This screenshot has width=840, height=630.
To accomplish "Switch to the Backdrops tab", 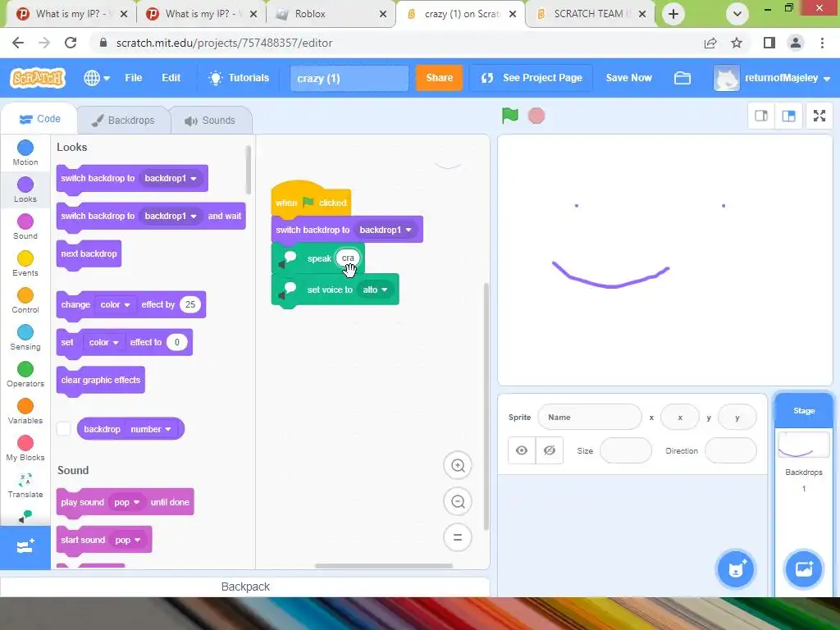I will coord(123,120).
